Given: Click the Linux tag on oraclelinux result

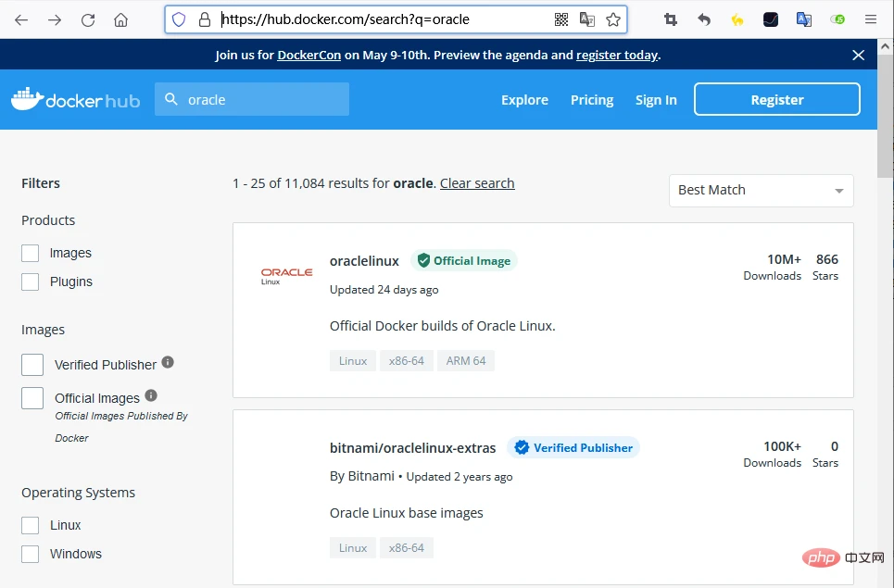Looking at the screenshot, I should (x=353, y=360).
